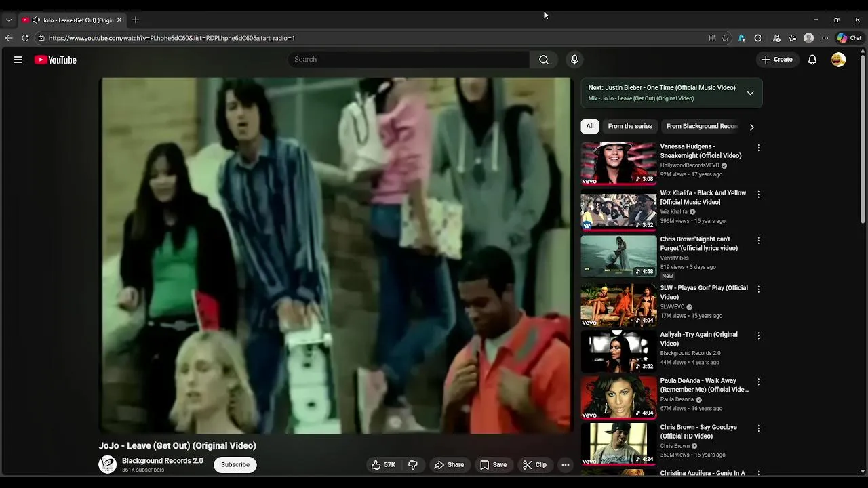Open the Paula DeAnda Walk Away title
This screenshot has height=488, width=868.
point(705,385)
